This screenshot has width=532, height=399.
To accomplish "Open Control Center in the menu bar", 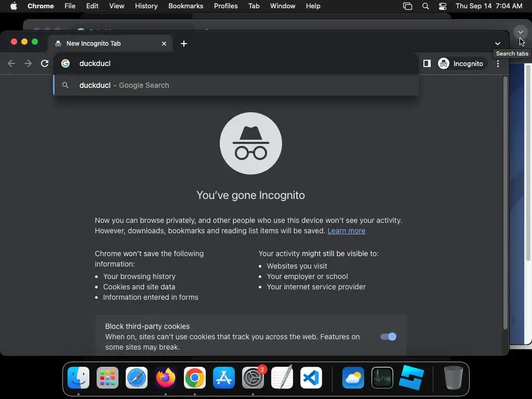I will click(x=443, y=6).
